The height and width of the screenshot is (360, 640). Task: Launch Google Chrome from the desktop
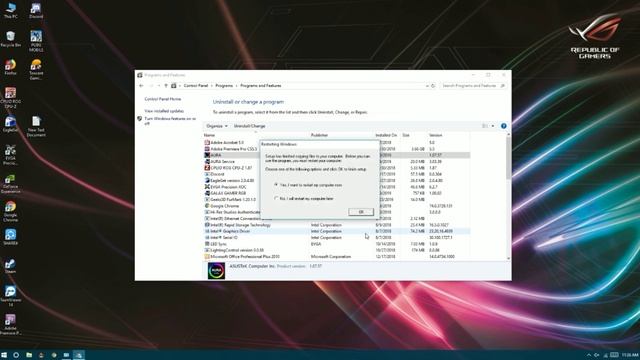click(x=11, y=211)
